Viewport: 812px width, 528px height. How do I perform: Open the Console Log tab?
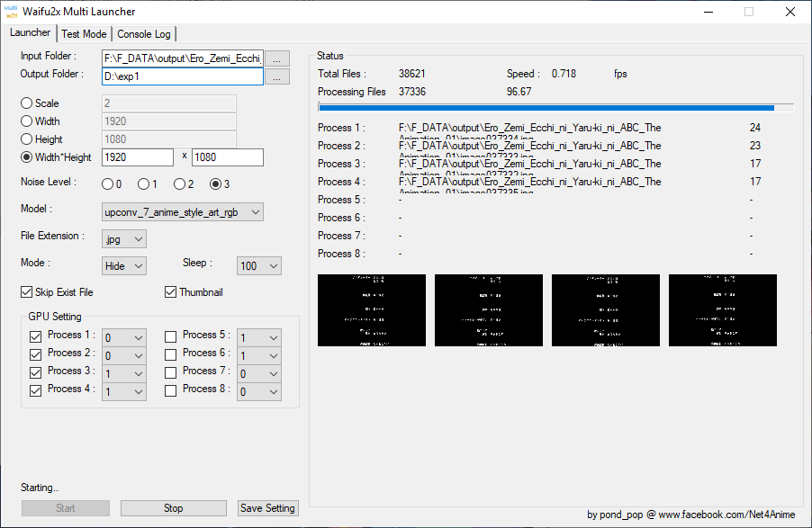pyautogui.click(x=143, y=33)
